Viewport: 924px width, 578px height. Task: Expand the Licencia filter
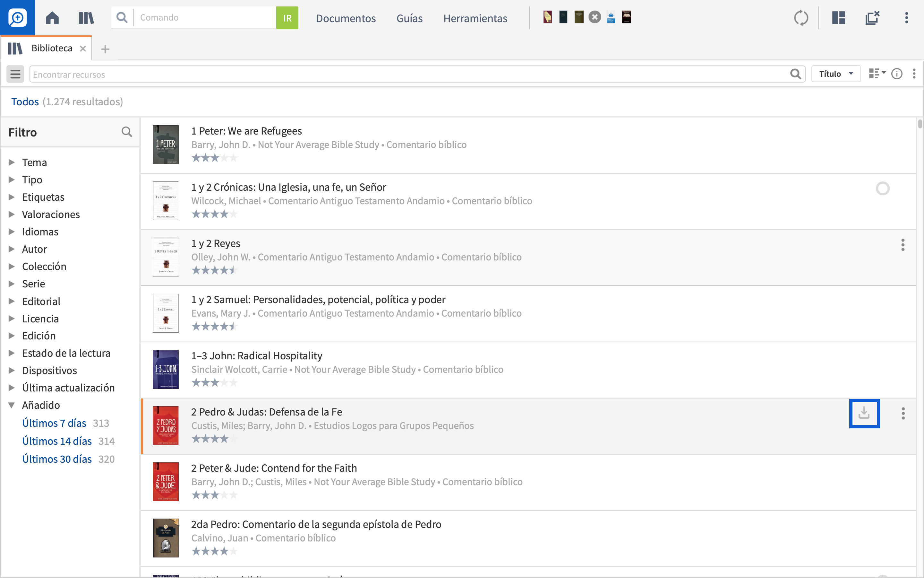[12, 319]
